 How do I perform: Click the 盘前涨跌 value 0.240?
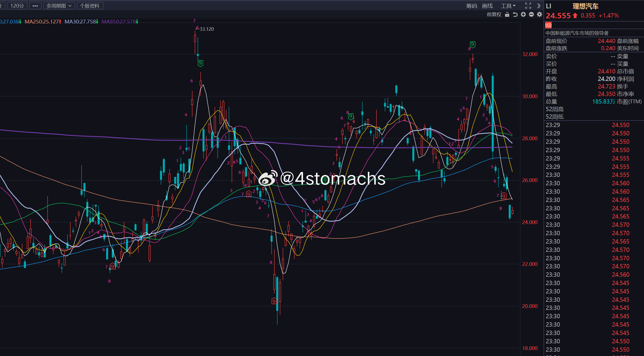click(x=608, y=48)
